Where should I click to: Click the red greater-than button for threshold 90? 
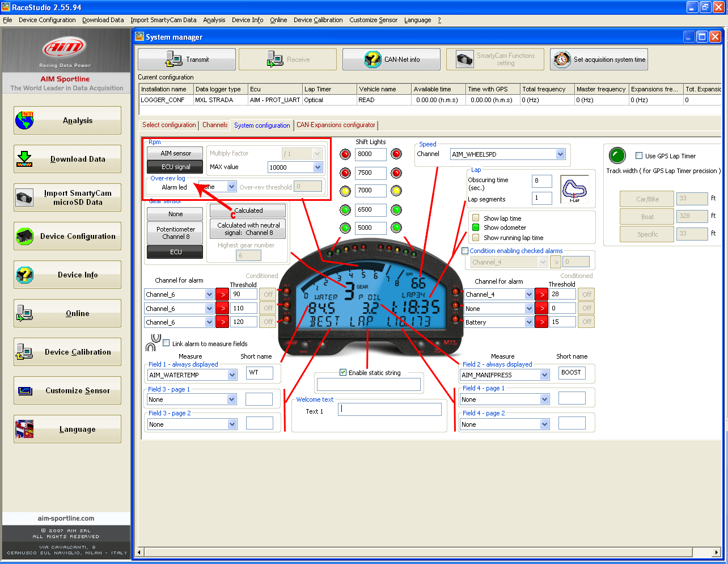222,294
